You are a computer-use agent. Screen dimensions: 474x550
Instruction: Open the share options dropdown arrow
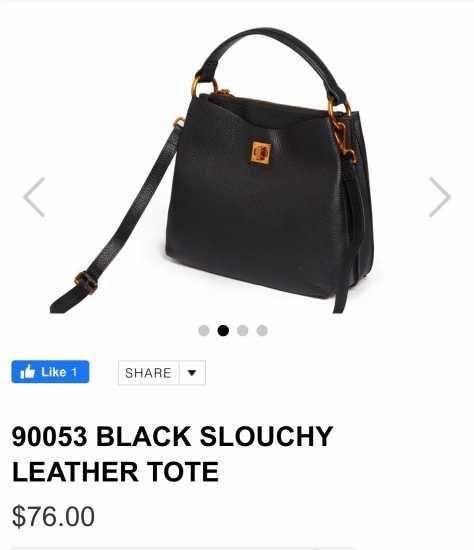coord(192,373)
